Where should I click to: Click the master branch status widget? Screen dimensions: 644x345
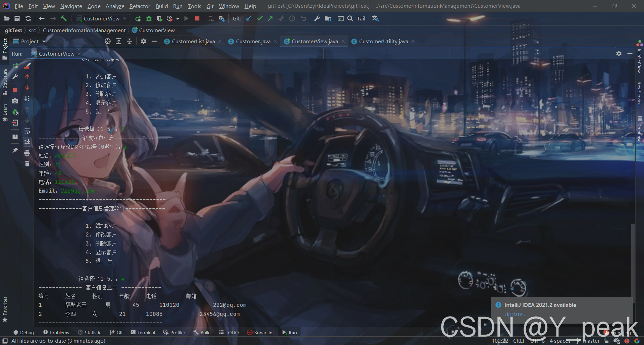click(588, 341)
